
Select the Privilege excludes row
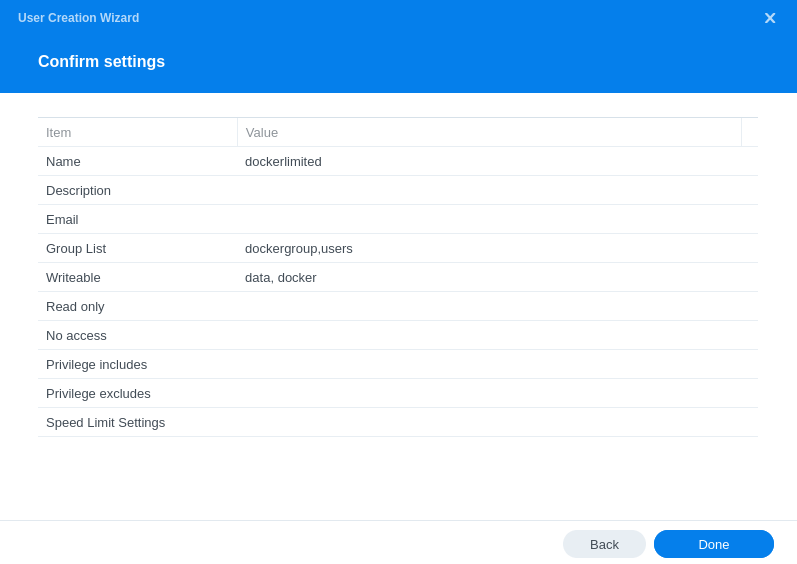pos(397,393)
